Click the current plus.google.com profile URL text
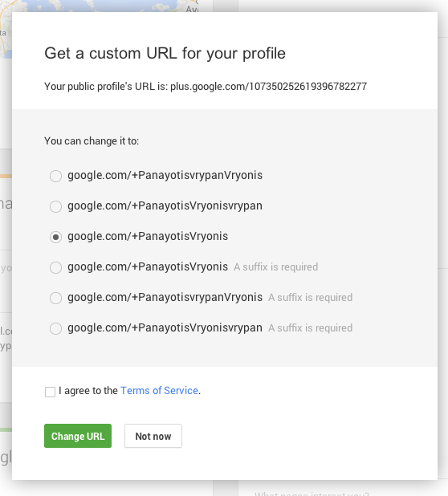The image size is (448, 496). coord(269,87)
